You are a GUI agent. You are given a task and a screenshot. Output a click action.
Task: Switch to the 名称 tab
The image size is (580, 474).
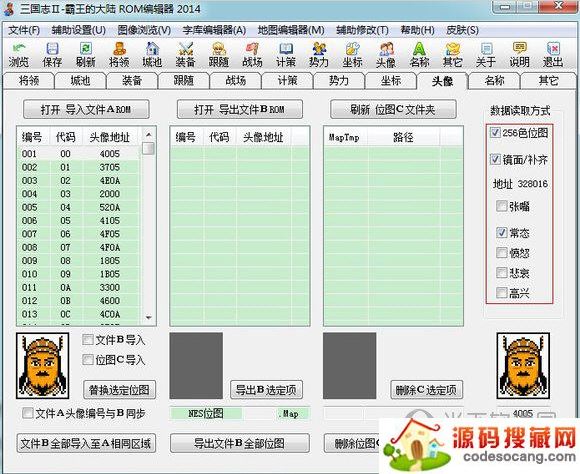click(x=494, y=81)
